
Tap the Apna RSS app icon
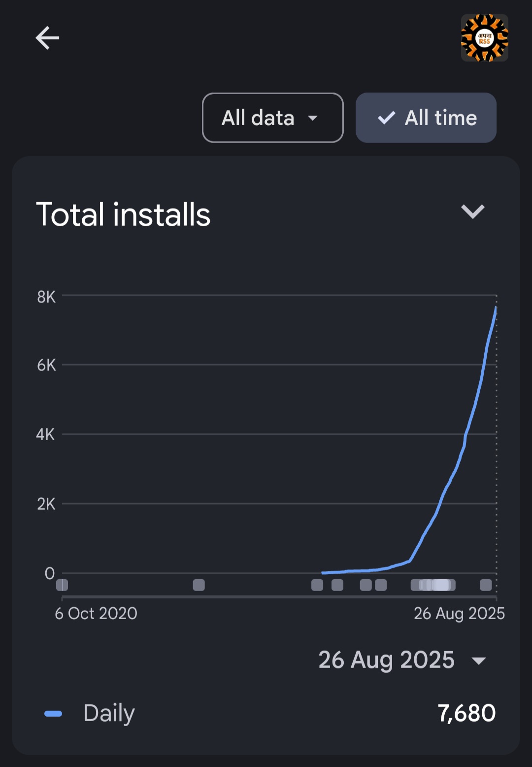click(x=484, y=38)
